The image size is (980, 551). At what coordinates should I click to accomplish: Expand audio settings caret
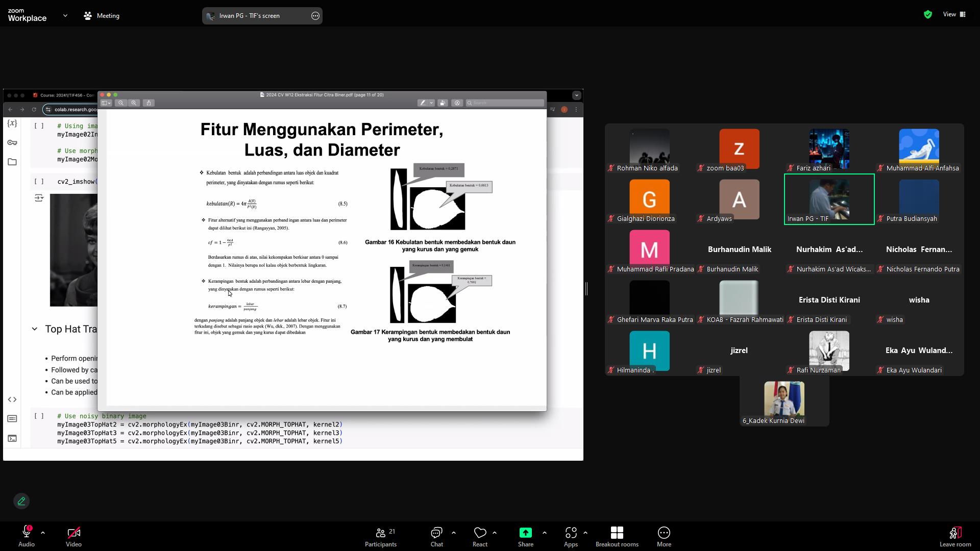(x=43, y=533)
